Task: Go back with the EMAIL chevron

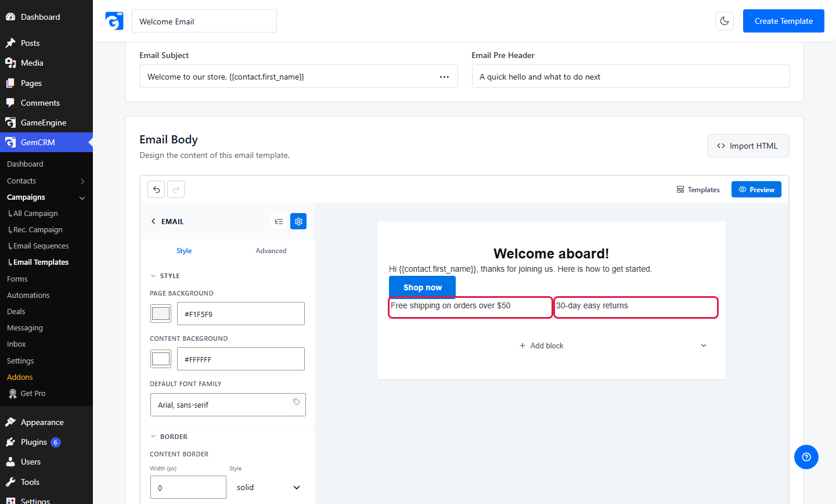Action: coord(153,221)
